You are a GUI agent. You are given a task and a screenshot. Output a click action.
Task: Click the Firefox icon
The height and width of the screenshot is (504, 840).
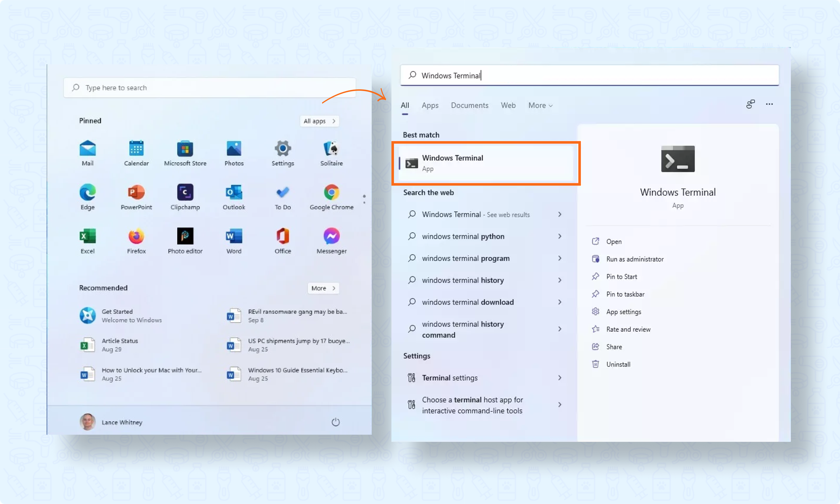tap(136, 236)
